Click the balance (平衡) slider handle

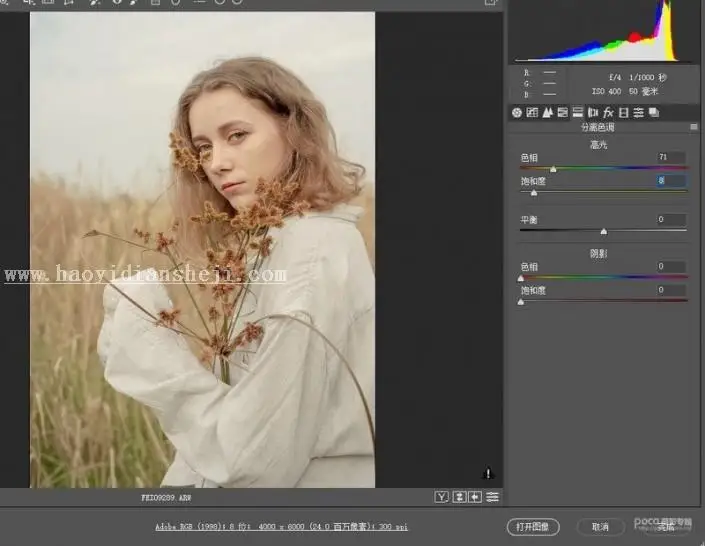pyautogui.click(x=604, y=232)
